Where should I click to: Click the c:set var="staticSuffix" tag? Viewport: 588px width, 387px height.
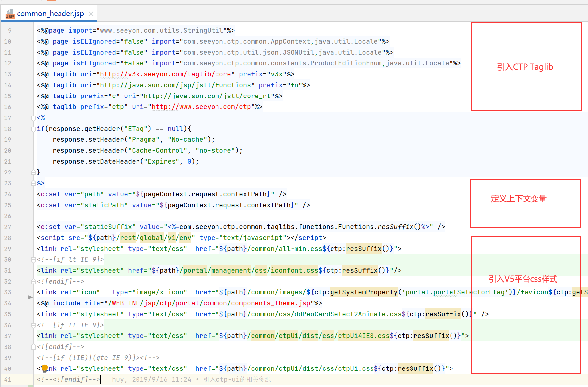[241, 227]
